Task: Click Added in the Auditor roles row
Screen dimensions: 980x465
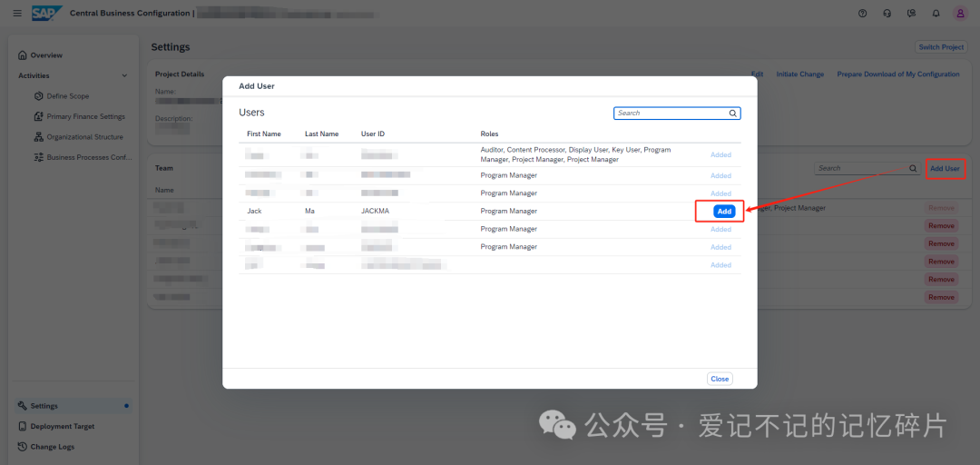Action: click(720, 154)
